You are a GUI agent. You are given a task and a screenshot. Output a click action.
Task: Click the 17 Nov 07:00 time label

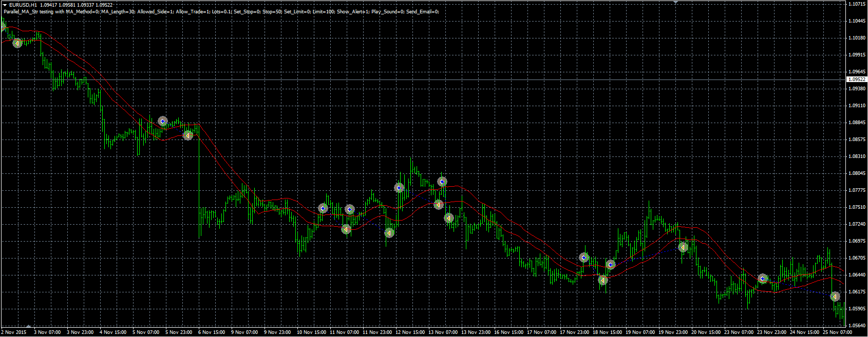point(541,332)
